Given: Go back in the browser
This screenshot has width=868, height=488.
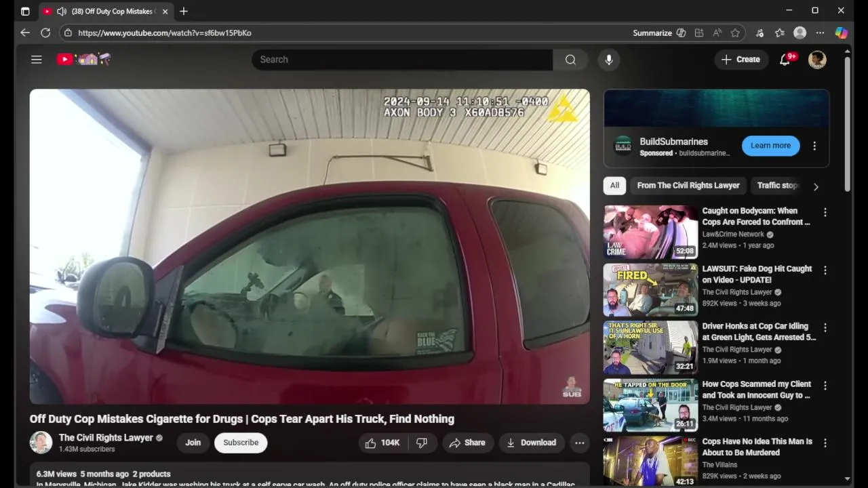Looking at the screenshot, I should 25,33.
